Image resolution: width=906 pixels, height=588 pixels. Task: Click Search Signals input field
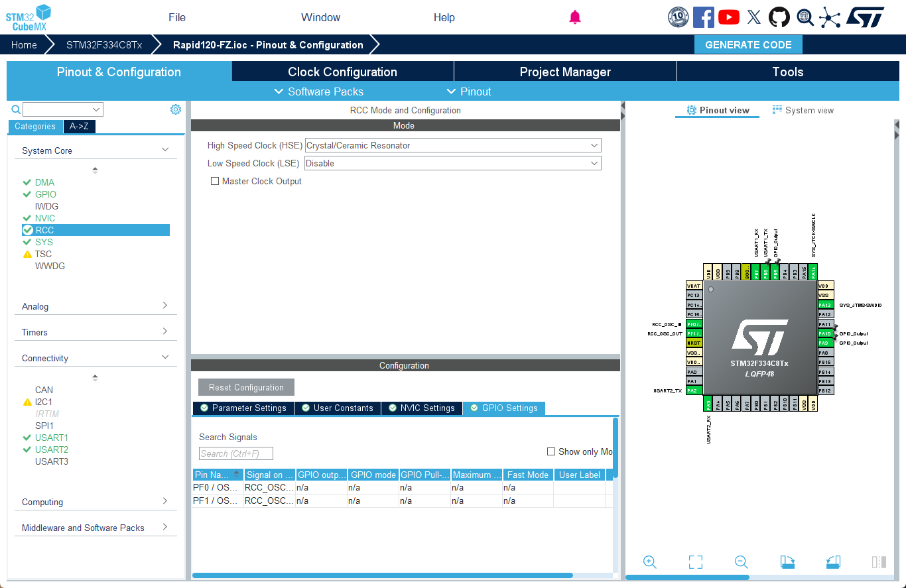tap(236, 453)
